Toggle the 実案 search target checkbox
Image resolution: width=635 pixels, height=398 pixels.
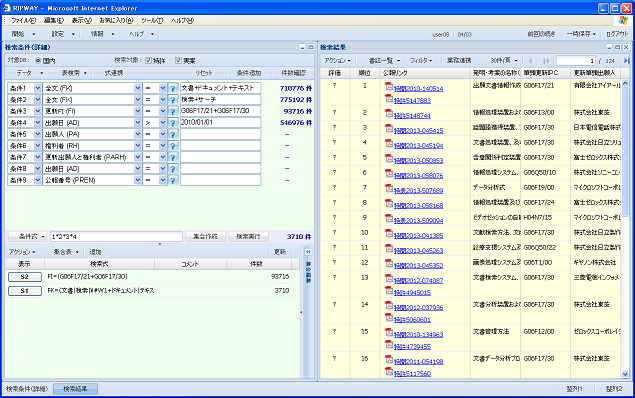click(178, 60)
